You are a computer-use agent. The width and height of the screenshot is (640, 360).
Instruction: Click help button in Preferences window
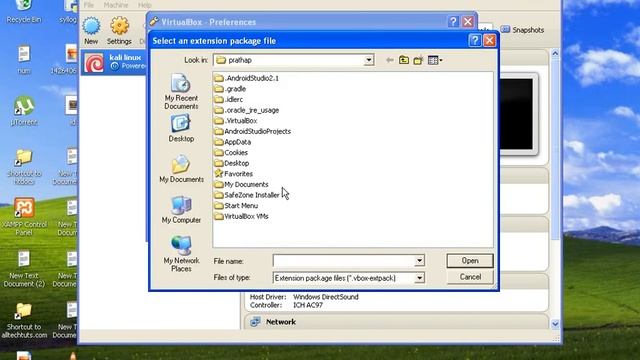(x=453, y=22)
